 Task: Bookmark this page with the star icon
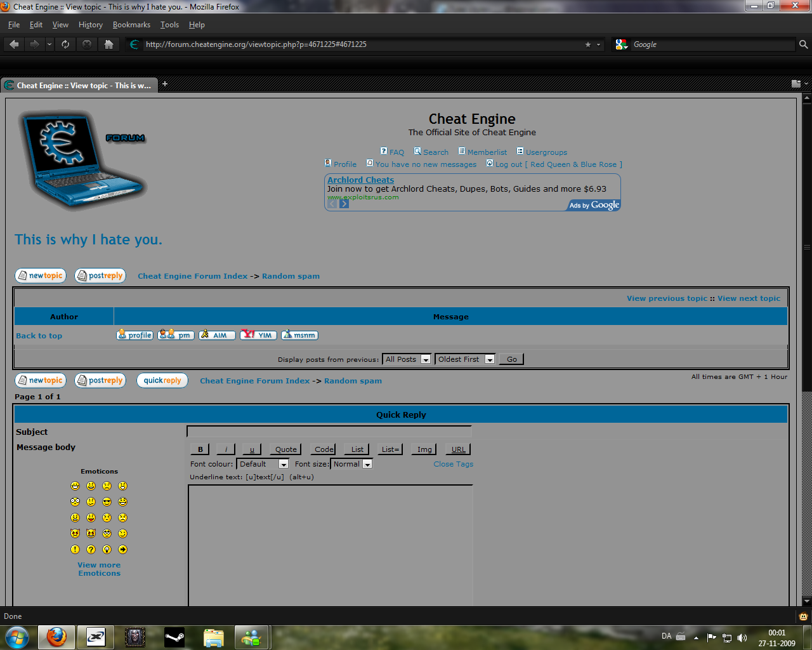(x=588, y=44)
